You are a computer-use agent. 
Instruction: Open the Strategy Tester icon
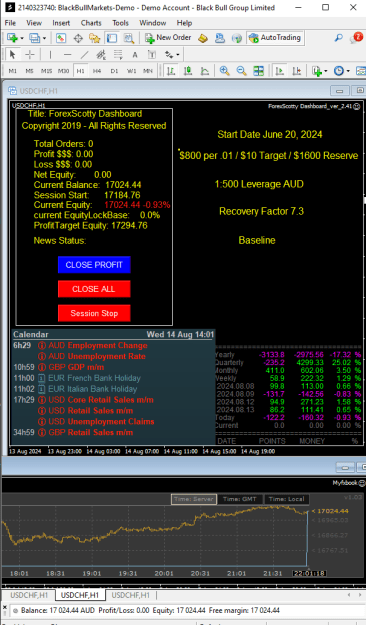[x=129, y=38]
